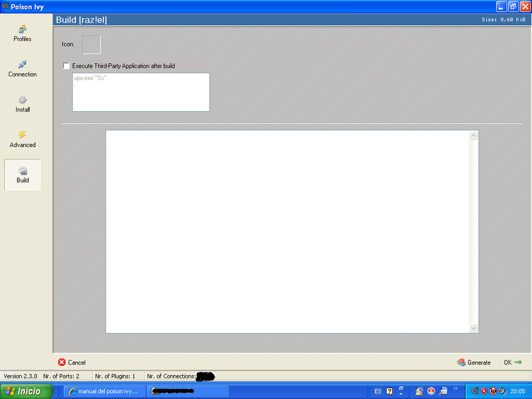Open the Advanced settings section
Screen dimensions: 532x399
23,140
